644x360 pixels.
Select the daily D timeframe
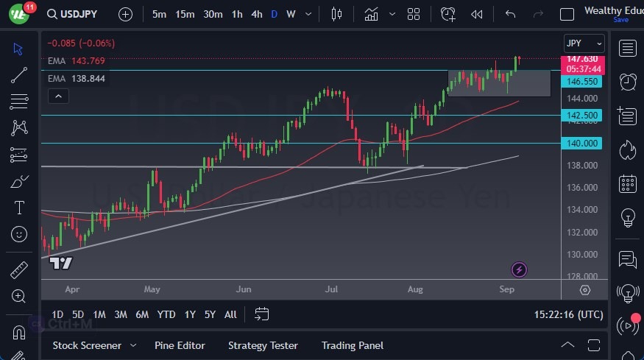tap(274, 14)
